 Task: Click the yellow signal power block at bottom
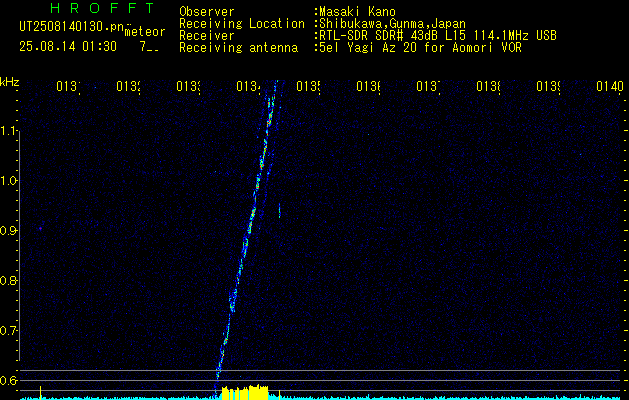pyautogui.click(x=245, y=392)
